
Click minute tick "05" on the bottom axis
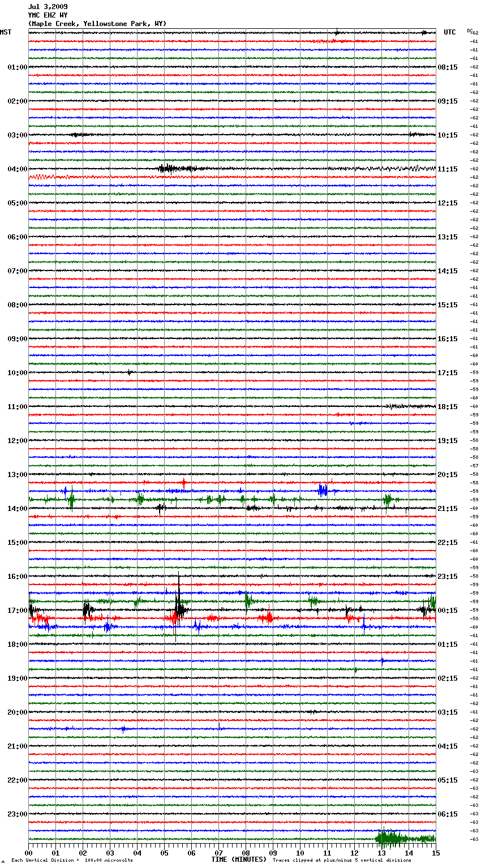[164, 853]
